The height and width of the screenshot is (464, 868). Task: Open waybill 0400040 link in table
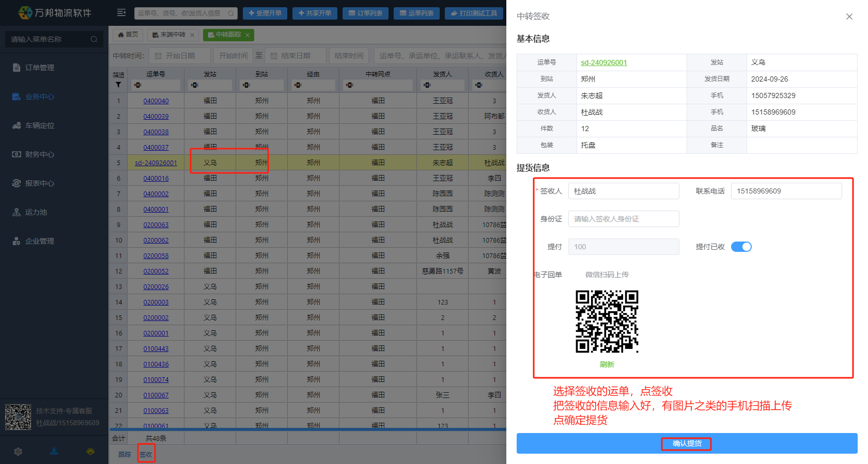click(x=156, y=101)
